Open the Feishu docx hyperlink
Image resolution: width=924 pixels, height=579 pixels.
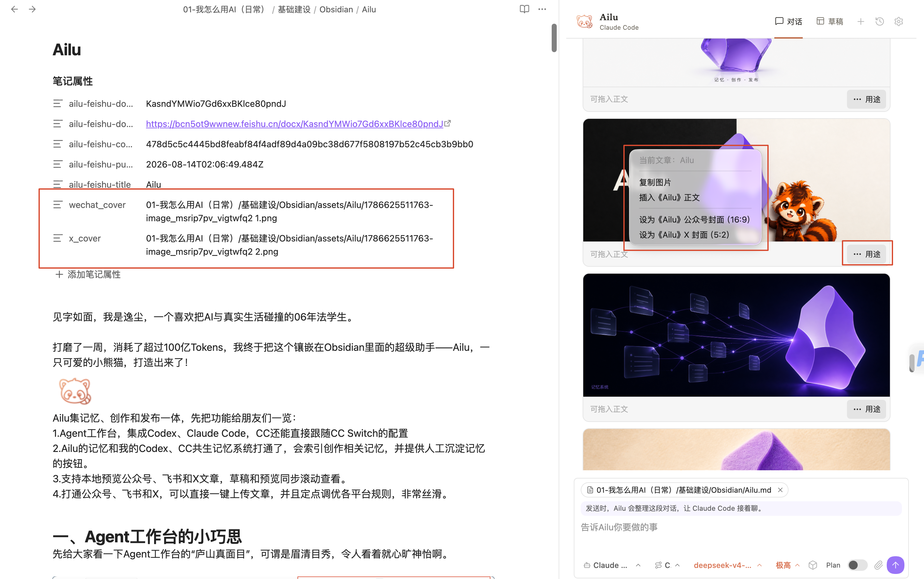[x=295, y=124]
